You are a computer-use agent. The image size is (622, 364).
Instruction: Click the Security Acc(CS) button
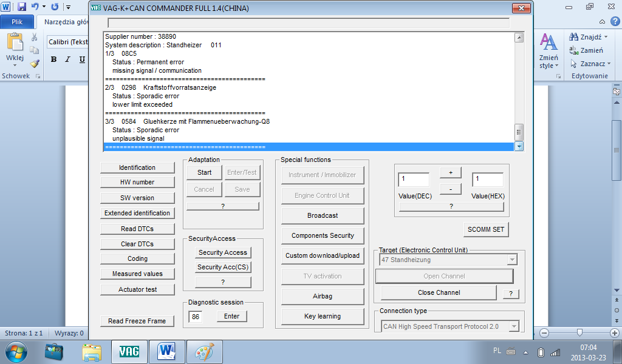223,267
